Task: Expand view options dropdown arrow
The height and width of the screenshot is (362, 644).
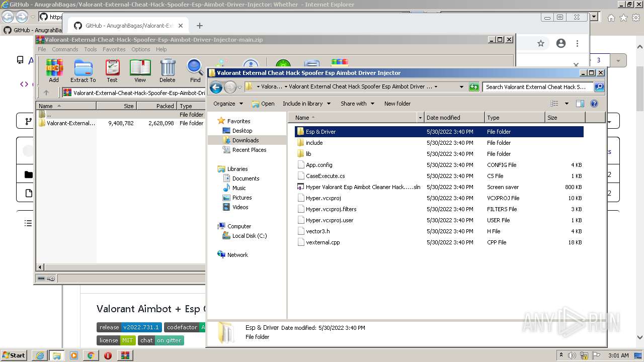Action: (x=567, y=104)
